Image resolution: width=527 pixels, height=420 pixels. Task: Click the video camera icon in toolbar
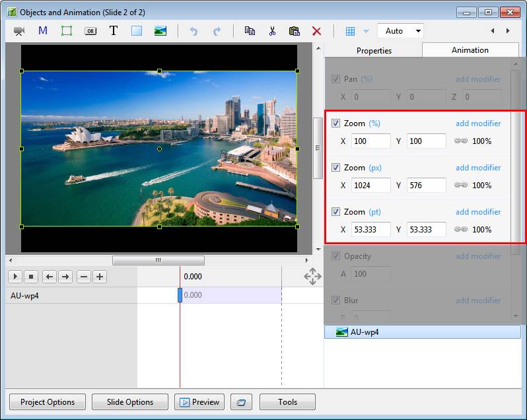point(19,31)
